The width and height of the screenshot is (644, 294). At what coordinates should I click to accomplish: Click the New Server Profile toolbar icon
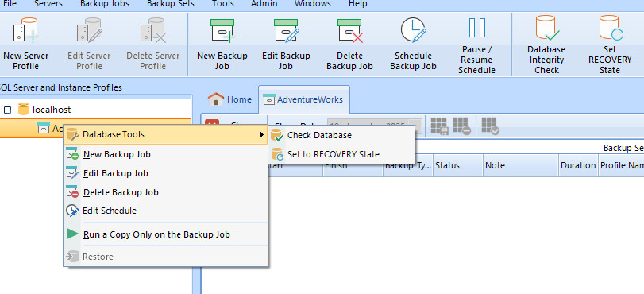click(x=25, y=30)
